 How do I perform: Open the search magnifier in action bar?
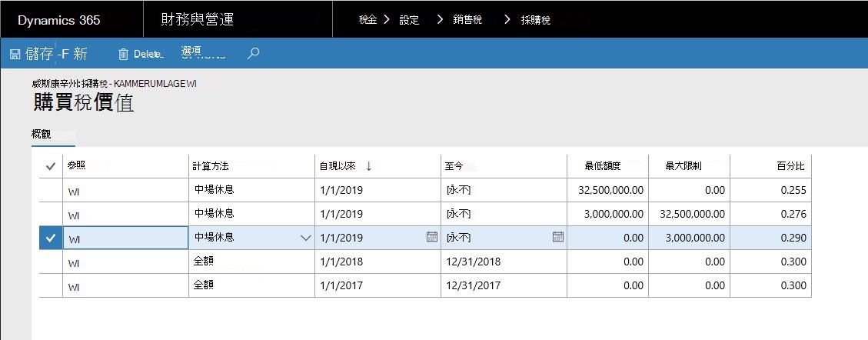coord(253,53)
